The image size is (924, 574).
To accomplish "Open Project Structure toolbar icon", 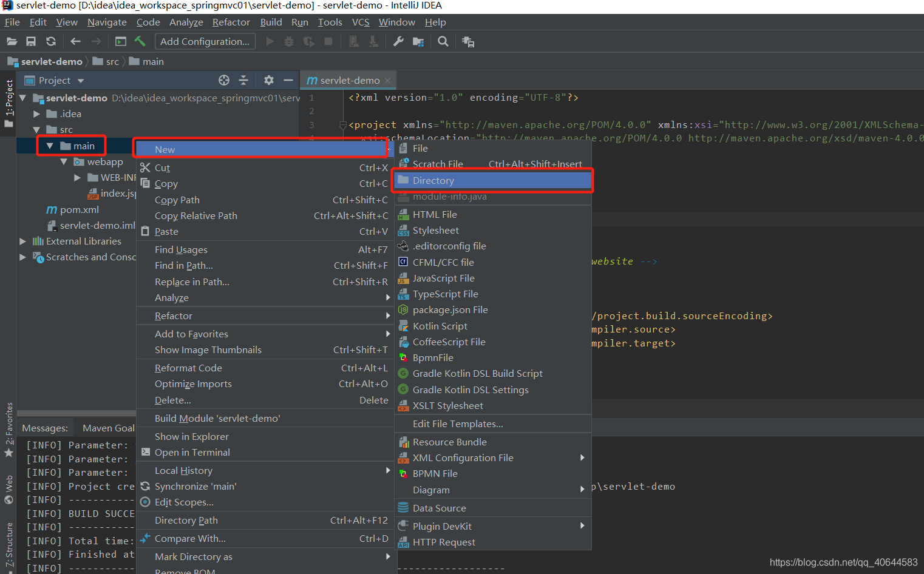I will tap(418, 41).
